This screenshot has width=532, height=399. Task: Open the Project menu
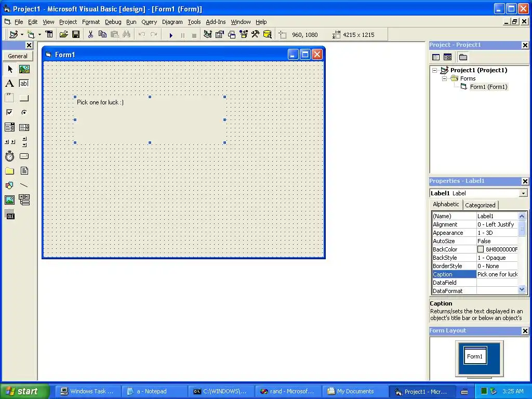[x=68, y=22]
